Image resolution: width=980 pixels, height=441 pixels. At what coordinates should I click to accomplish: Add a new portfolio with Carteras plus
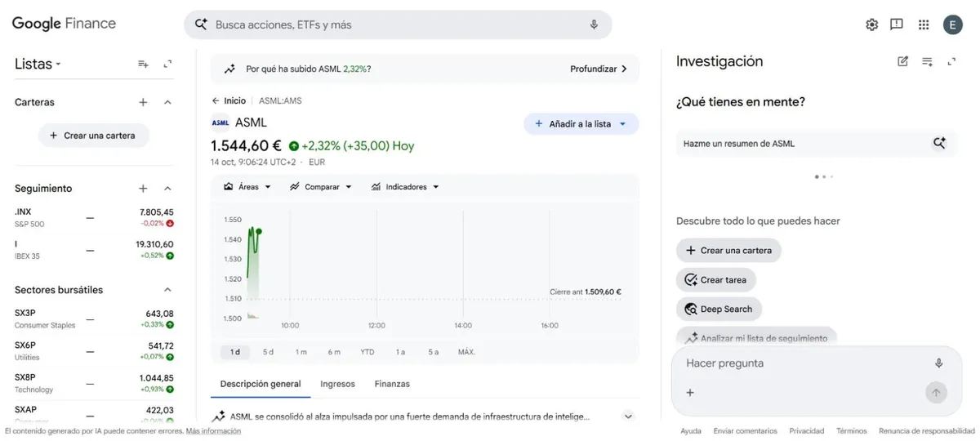click(x=143, y=102)
